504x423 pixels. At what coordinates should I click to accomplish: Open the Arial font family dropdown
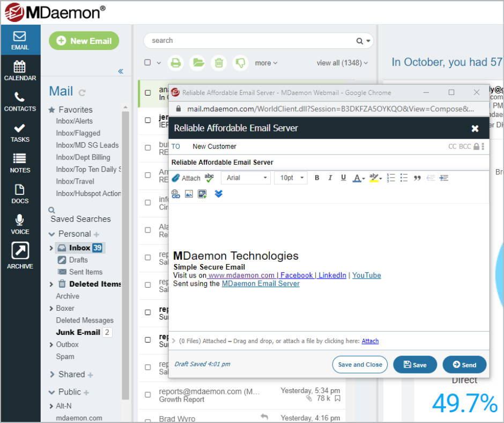(246, 178)
